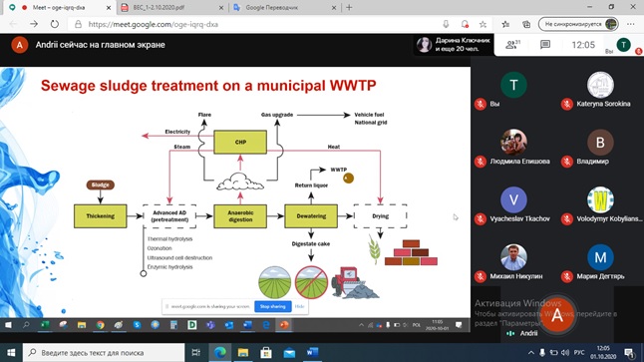644x362 pixels.
Task: Click the microphone icon in address bar
Action: [x=446, y=24]
